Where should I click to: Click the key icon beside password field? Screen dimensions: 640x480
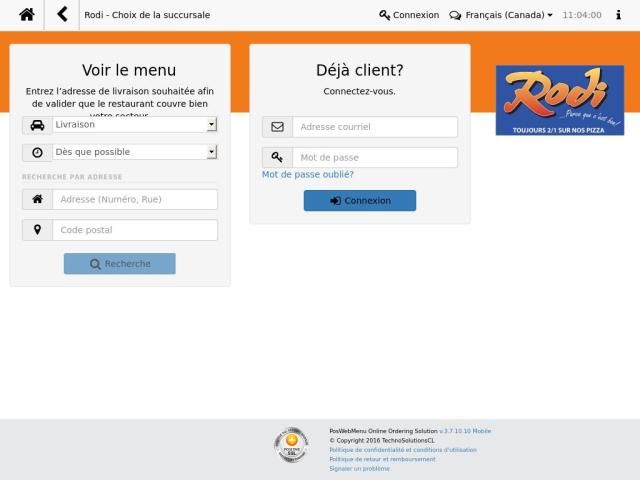click(x=277, y=158)
